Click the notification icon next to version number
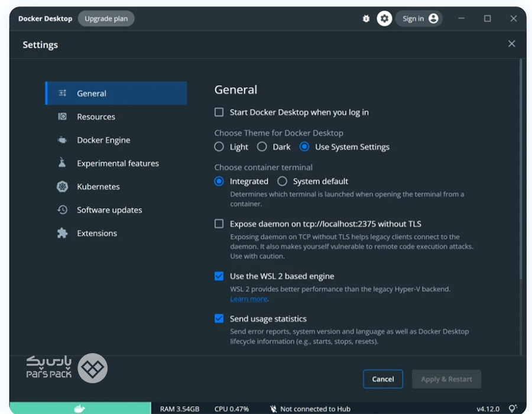The width and height of the screenshot is (532, 414). point(512,409)
